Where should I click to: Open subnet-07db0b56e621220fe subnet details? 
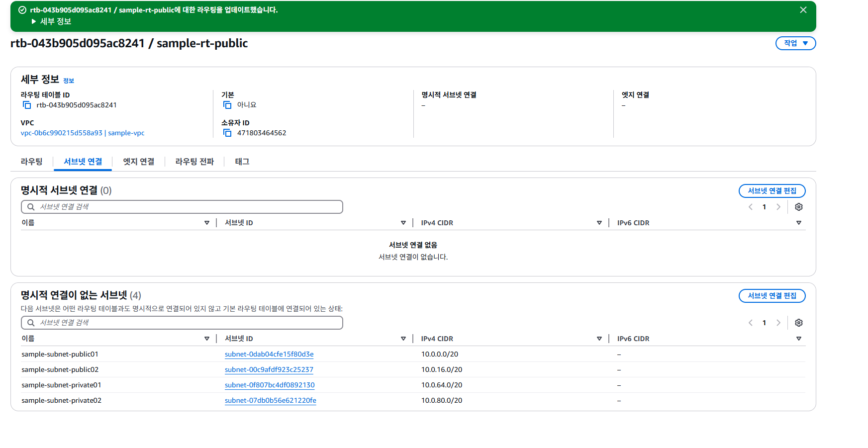pos(270,400)
